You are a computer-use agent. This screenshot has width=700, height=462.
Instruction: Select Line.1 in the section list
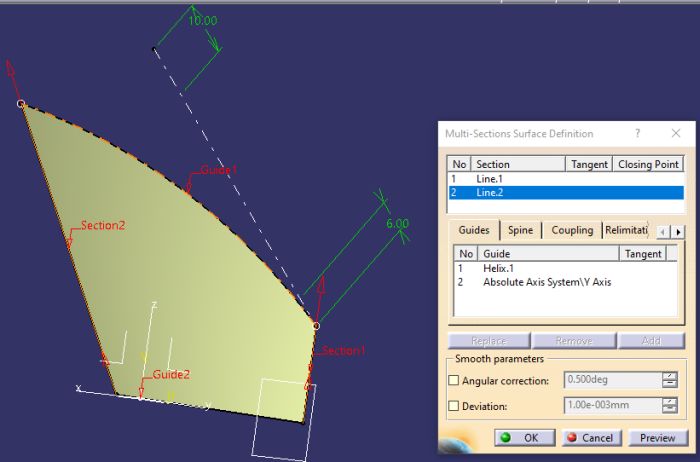tap(492, 178)
